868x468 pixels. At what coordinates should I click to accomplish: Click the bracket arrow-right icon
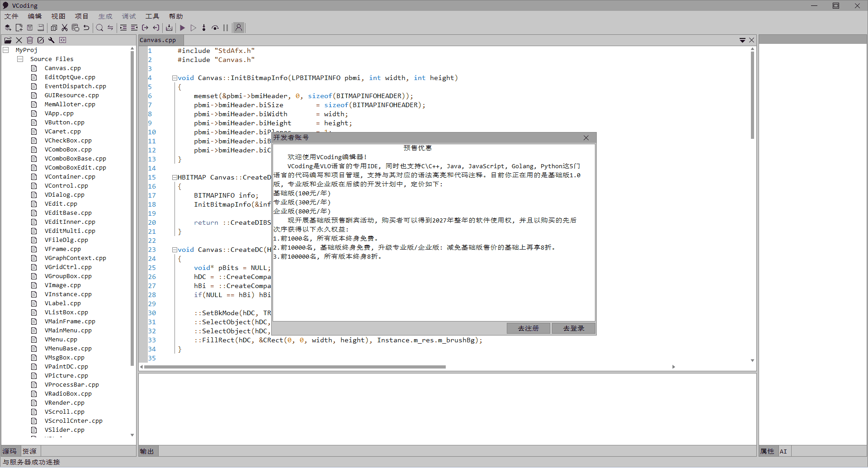tap(145, 28)
